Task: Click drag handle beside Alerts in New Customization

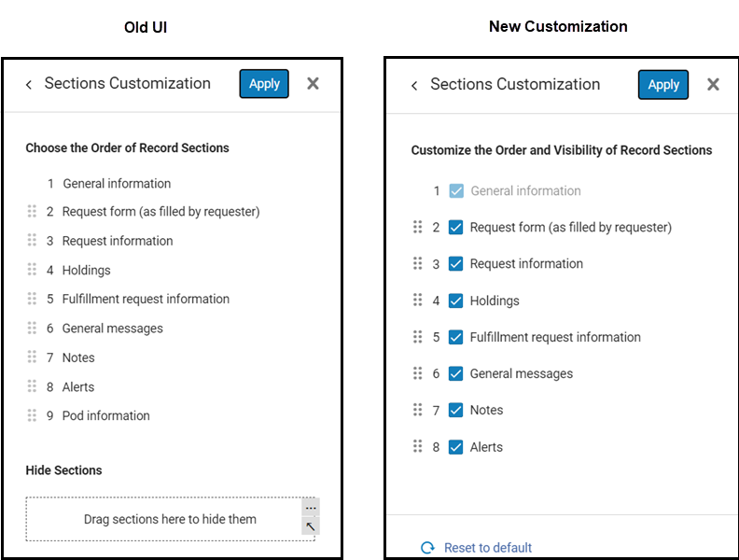Action: pyautogui.click(x=418, y=446)
